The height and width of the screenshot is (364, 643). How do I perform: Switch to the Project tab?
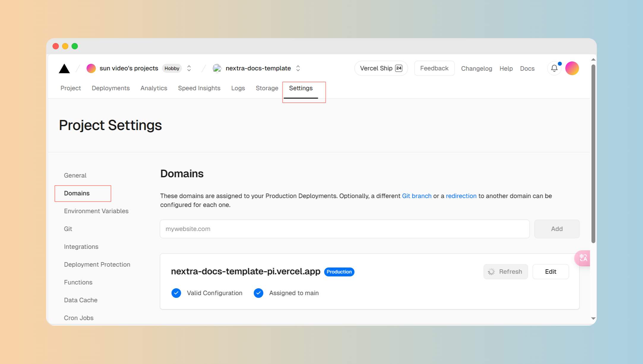[71, 88]
